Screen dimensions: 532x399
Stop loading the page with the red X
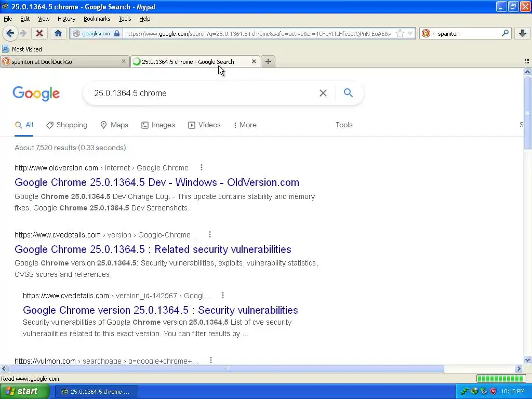coord(39,33)
